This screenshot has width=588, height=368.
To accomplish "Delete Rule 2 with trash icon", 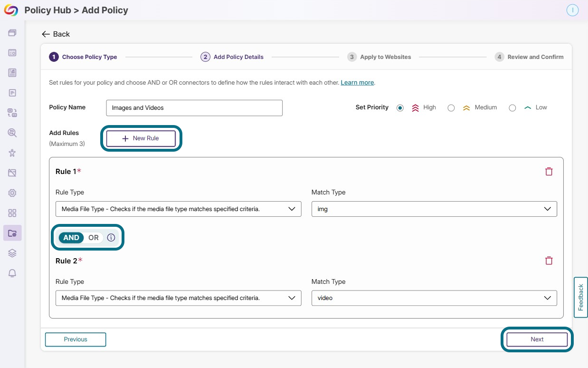I will [x=549, y=261].
